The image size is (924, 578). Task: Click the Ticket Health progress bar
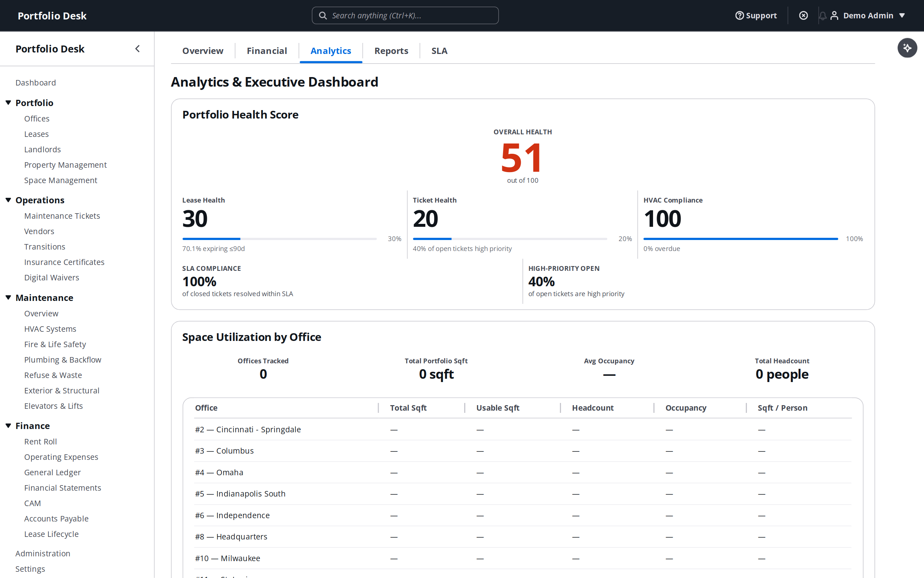point(510,239)
